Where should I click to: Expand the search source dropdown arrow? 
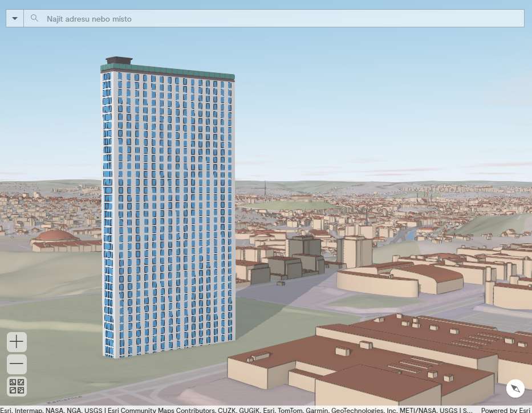[x=14, y=18]
